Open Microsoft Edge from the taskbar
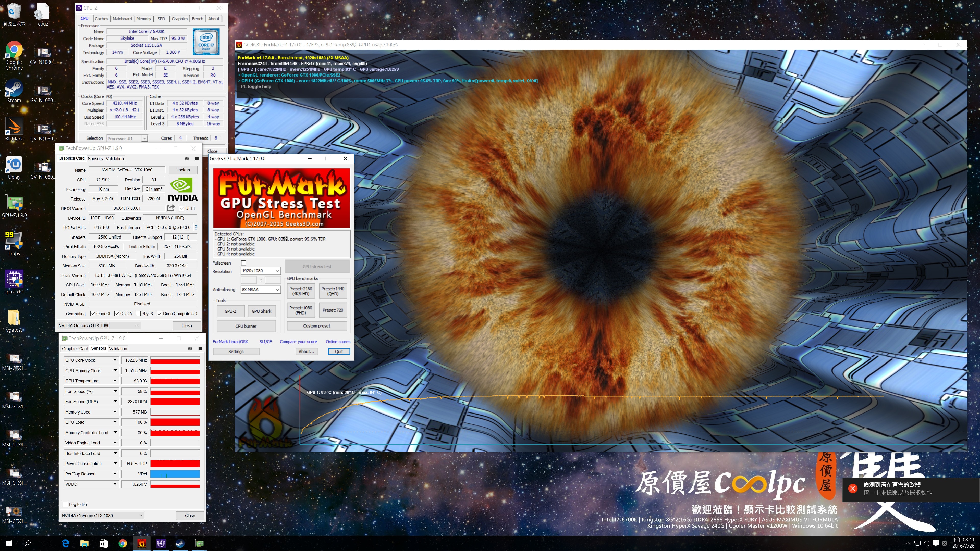The image size is (980, 551). coord(65,543)
